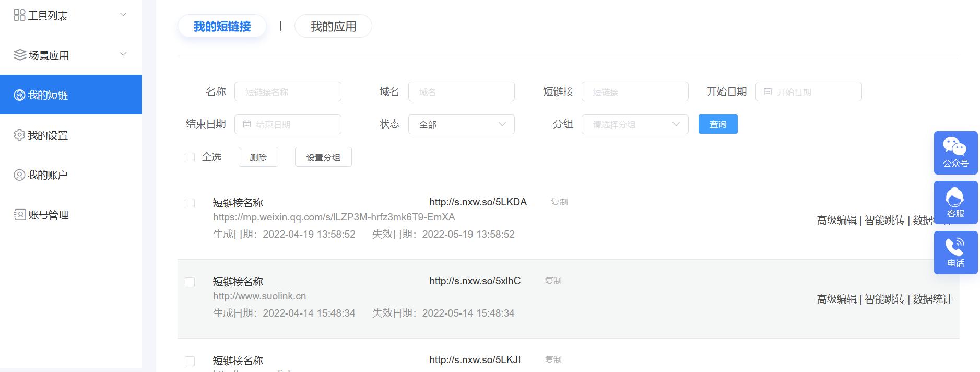Open 我的短链 in sidebar
This screenshot has width=980, height=372.
point(71,95)
